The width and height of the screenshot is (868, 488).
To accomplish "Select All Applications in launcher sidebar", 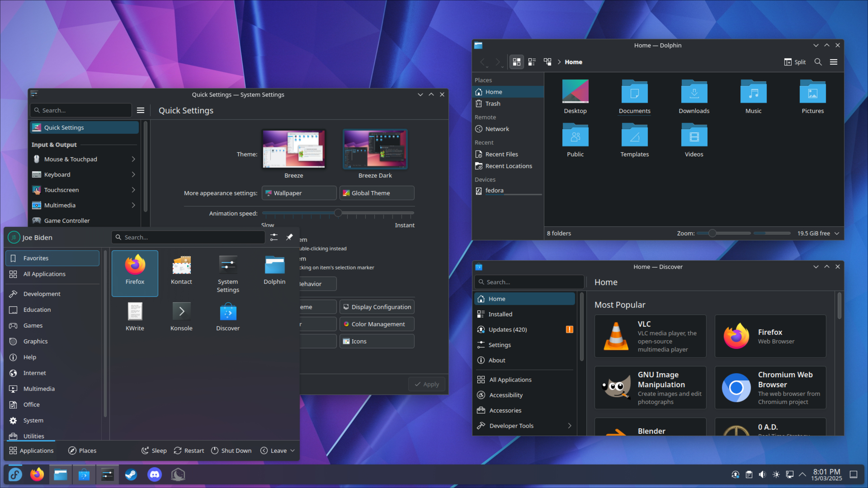I will (x=52, y=274).
